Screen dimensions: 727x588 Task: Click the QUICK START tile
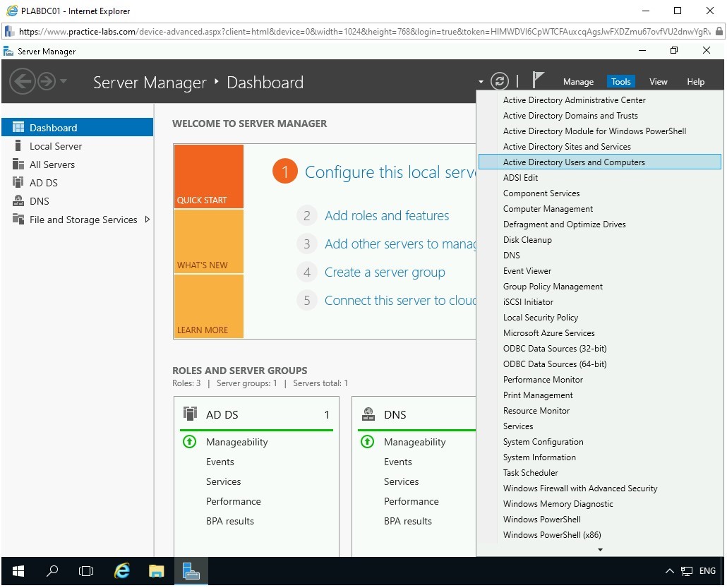209,176
